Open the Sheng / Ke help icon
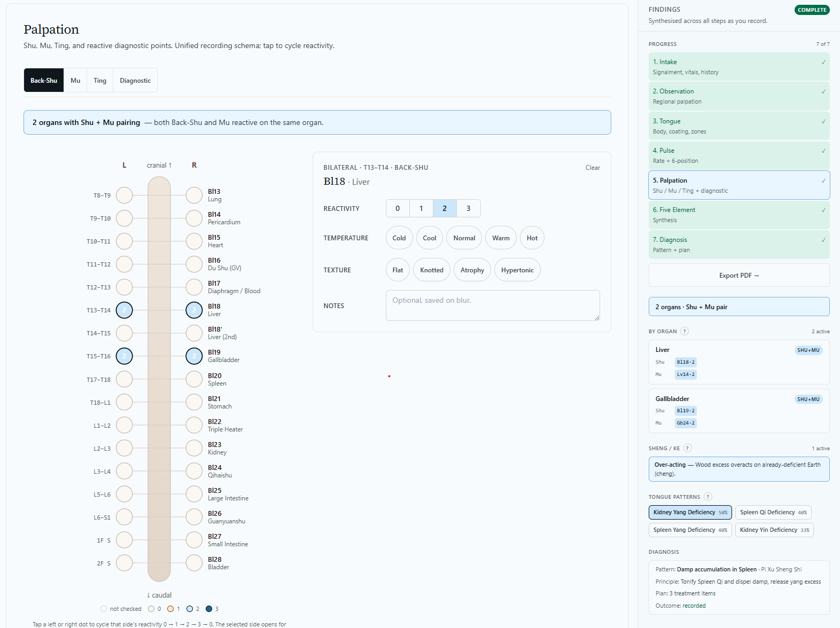The height and width of the screenshot is (628, 840). 688,448
